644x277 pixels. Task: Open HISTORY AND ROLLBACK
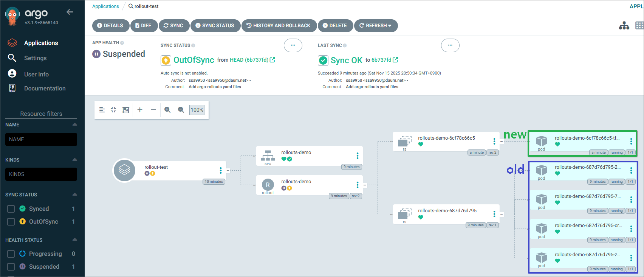pyautogui.click(x=279, y=26)
